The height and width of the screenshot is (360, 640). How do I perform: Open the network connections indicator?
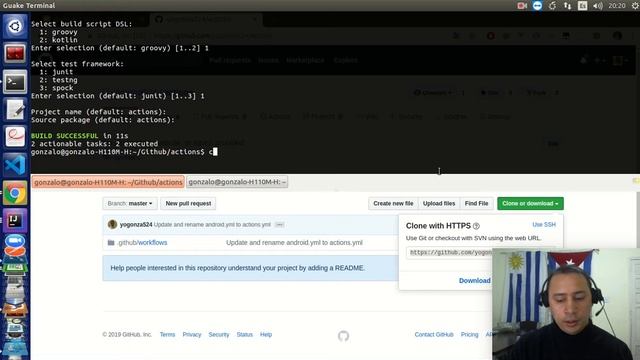coord(567,6)
